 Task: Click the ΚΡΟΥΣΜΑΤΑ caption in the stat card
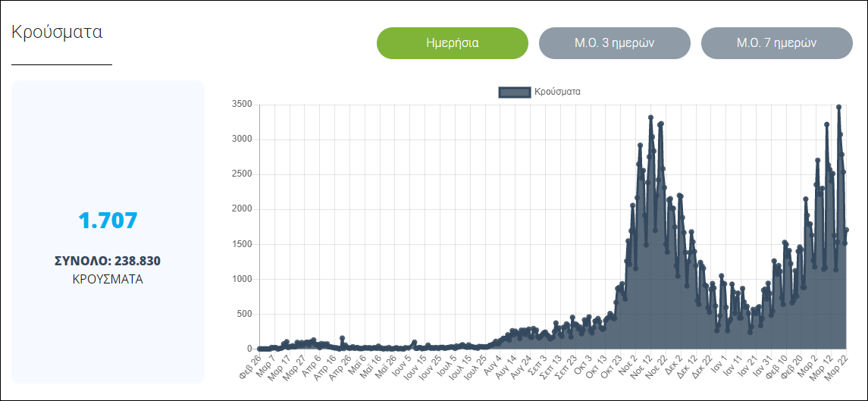point(108,279)
